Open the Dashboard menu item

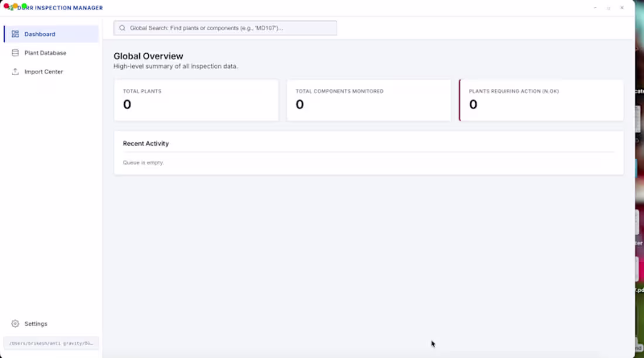point(52,34)
